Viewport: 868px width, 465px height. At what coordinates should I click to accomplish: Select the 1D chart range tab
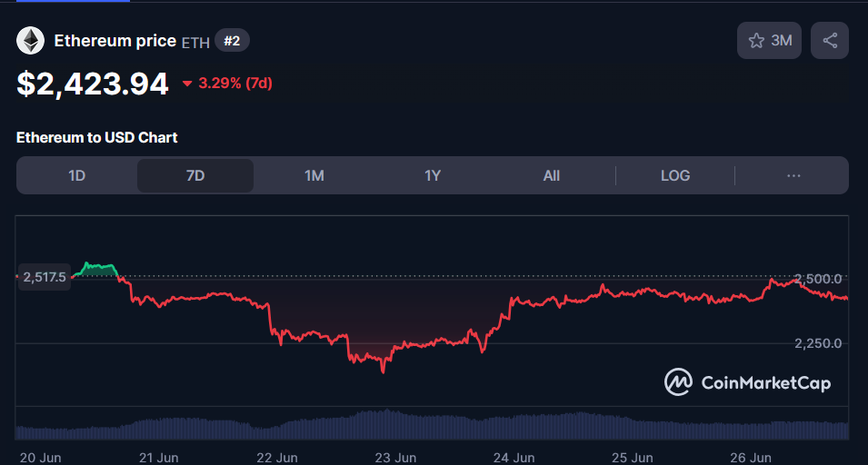pos(77,176)
